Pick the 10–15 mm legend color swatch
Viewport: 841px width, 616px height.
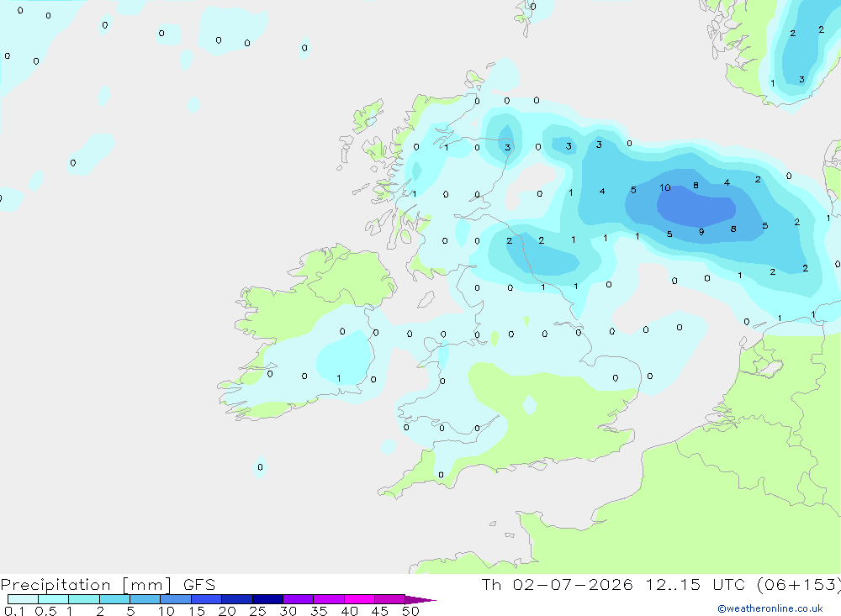click(176, 599)
